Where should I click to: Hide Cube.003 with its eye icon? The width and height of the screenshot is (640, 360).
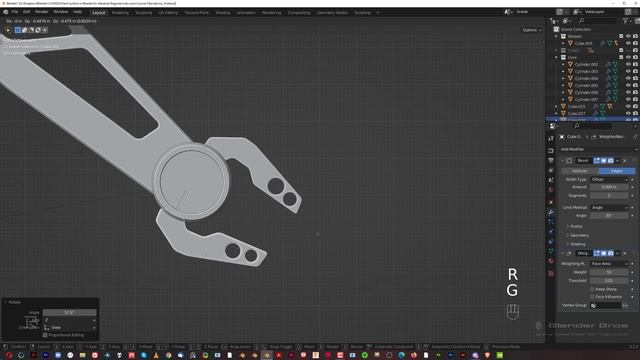[628, 43]
